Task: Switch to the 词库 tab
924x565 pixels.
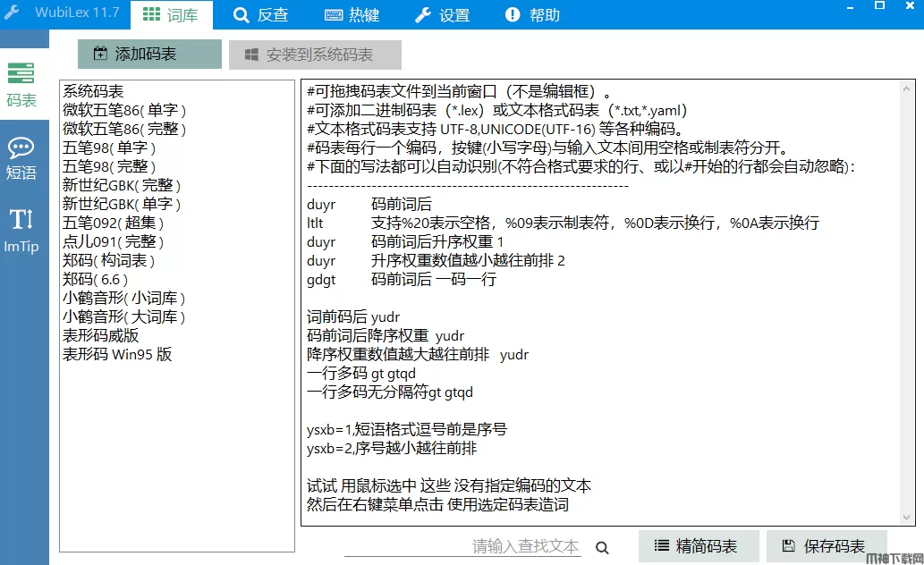Action: coord(172,14)
